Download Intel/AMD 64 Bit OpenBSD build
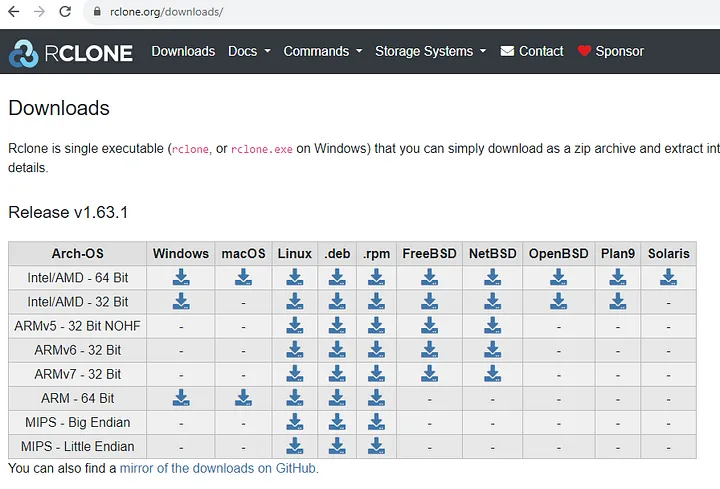Image resolution: width=720 pixels, height=489 pixels. pyautogui.click(x=558, y=277)
